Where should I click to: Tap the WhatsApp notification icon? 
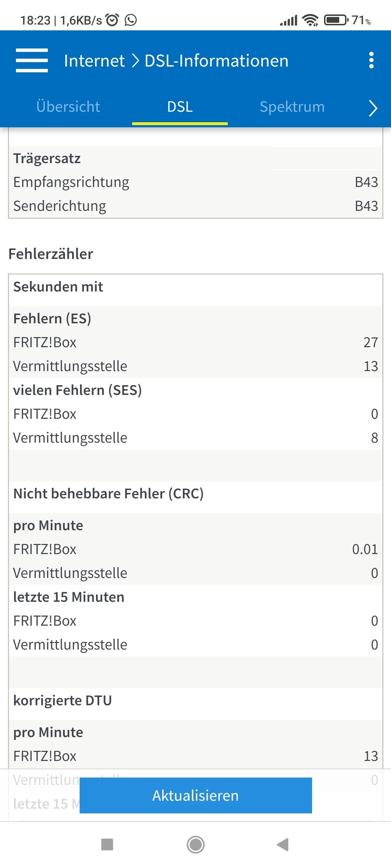coord(131,20)
